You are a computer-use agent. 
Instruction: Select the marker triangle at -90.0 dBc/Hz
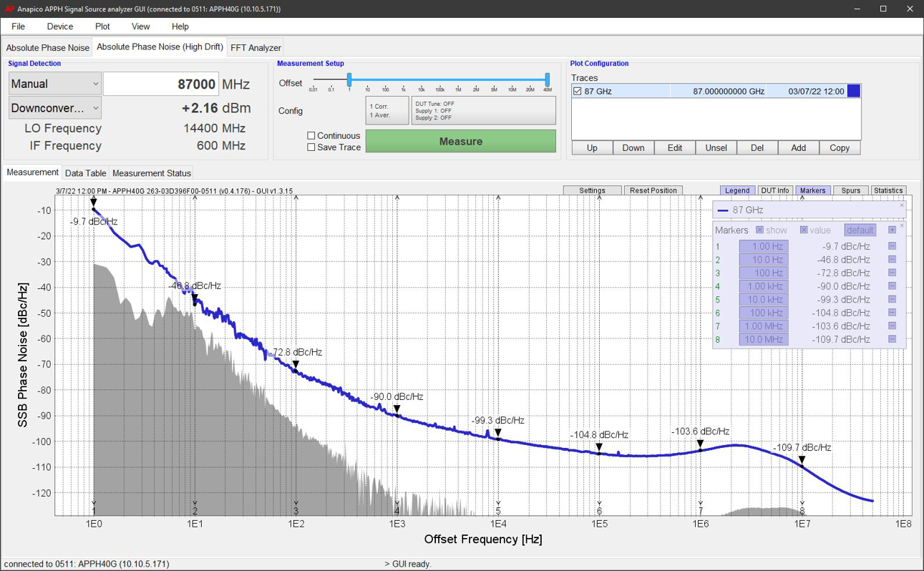click(397, 410)
